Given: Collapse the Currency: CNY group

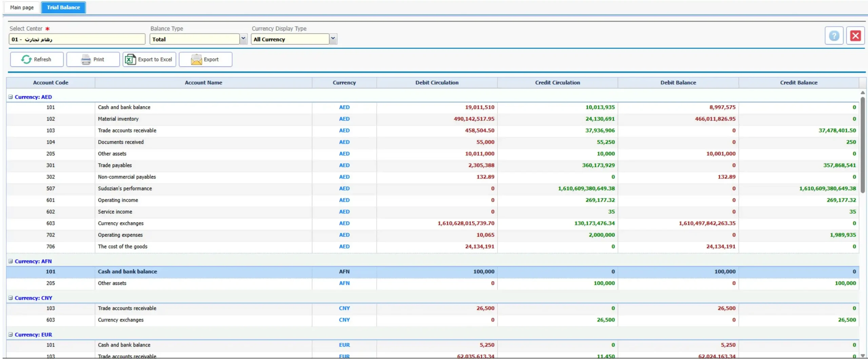Looking at the screenshot, I should coord(11,298).
